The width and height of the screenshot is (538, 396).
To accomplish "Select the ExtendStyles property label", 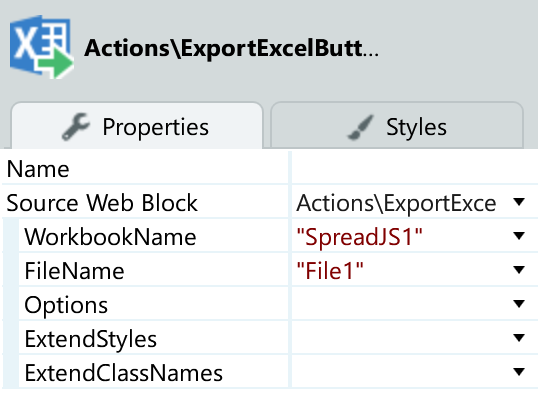I will click(91, 339).
